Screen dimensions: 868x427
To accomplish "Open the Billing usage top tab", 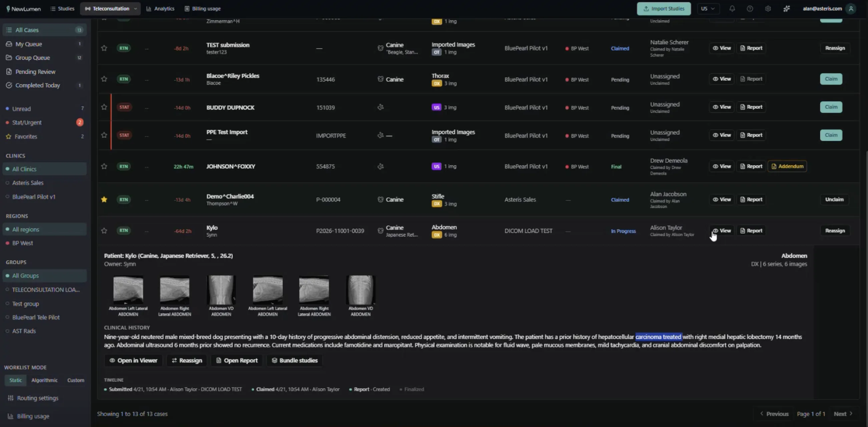I will point(203,9).
